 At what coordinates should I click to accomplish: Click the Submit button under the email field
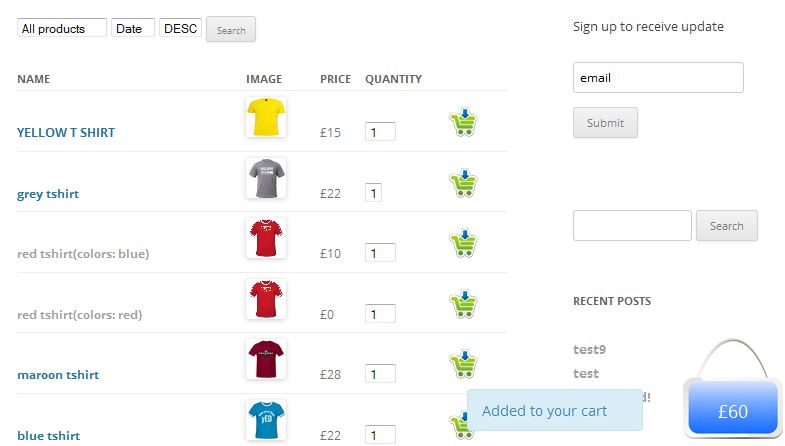point(605,123)
